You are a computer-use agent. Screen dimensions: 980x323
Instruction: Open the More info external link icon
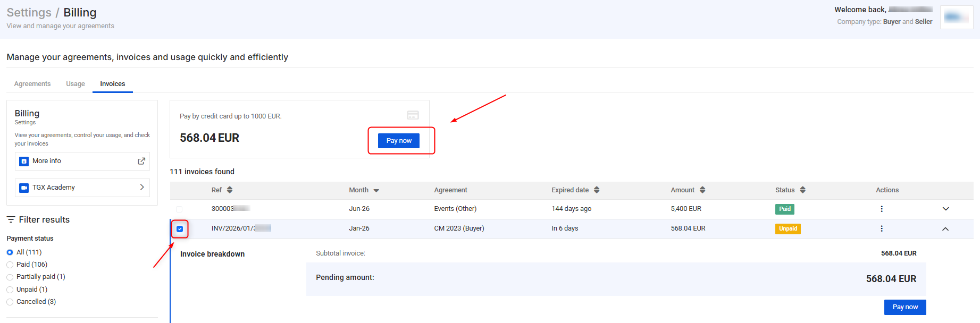[x=141, y=161]
